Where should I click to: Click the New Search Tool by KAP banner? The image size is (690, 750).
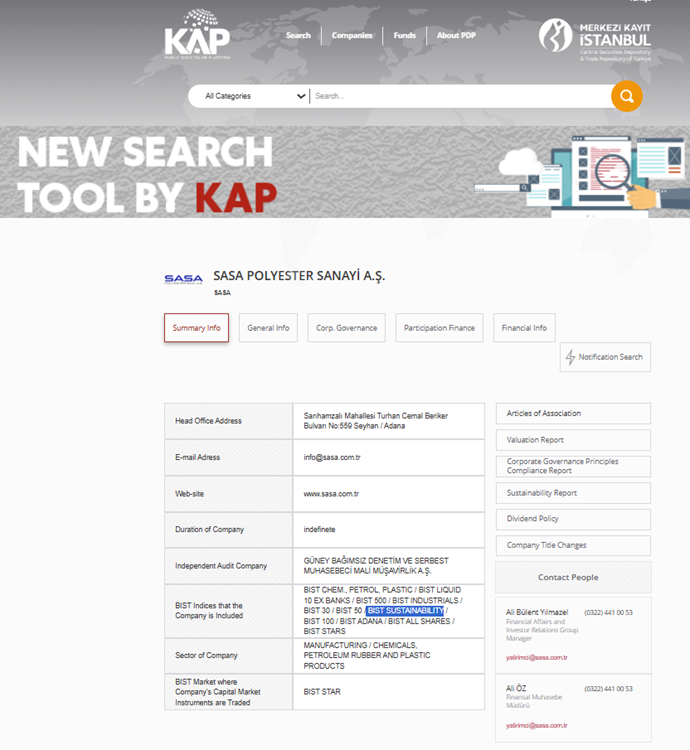[x=345, y=172]
